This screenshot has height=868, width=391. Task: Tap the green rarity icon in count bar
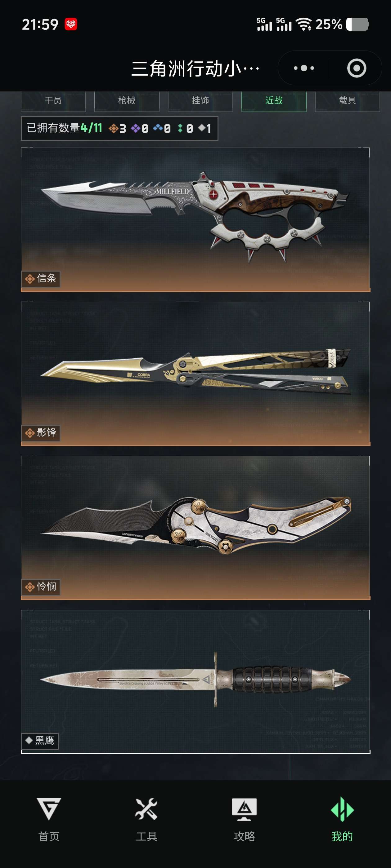click(180, 128)
